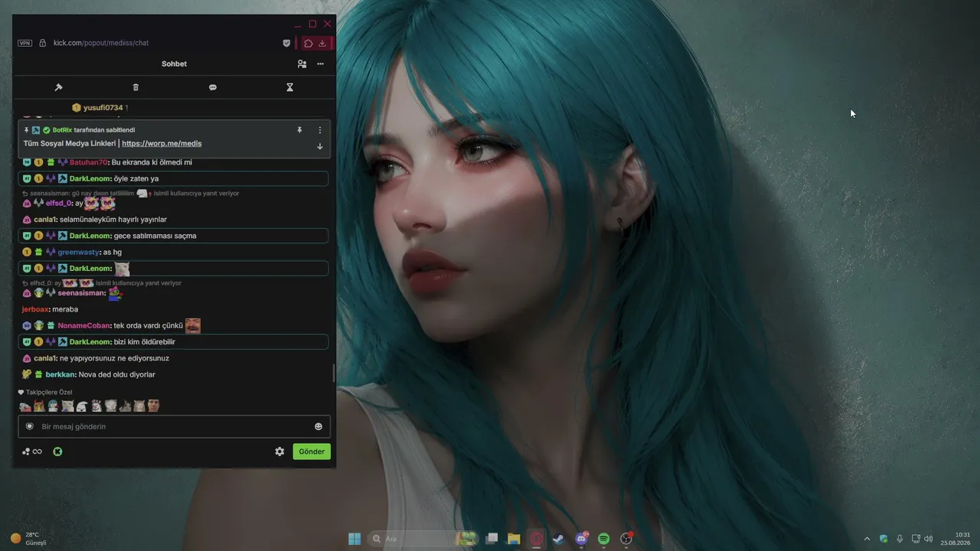Open the speech bubble chat mode icon

pyautogui.click(x=213, y=87)
